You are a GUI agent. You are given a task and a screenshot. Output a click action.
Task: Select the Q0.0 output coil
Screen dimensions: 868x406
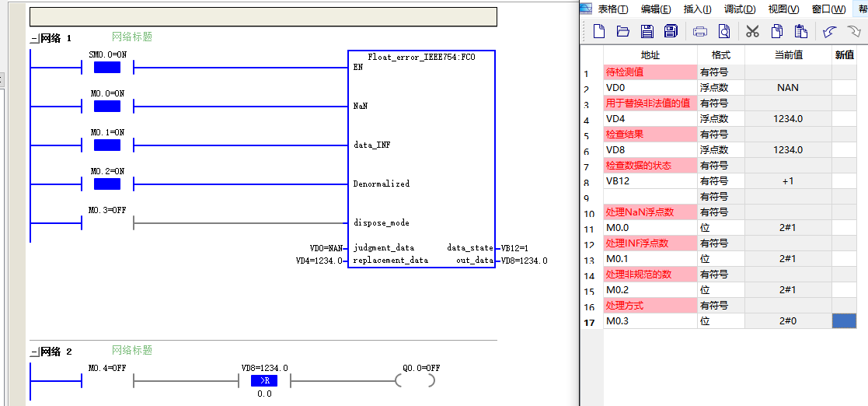415,380
